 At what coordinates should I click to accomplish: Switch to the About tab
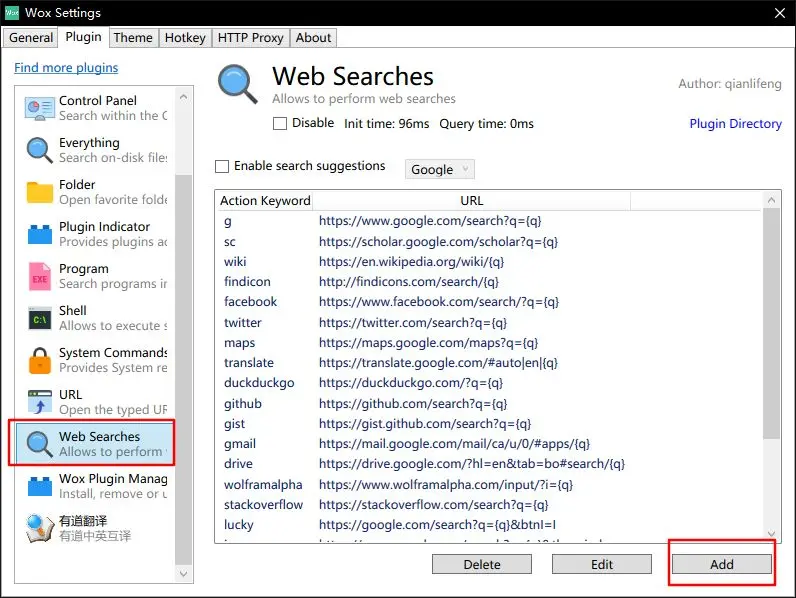tap(313, 38)
